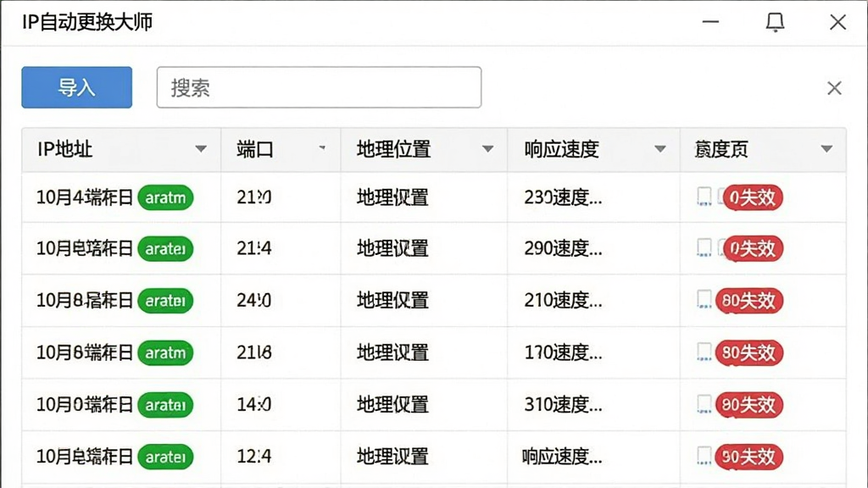
Task: Minimize the IP自动更换大师 window
Action: 711,22
